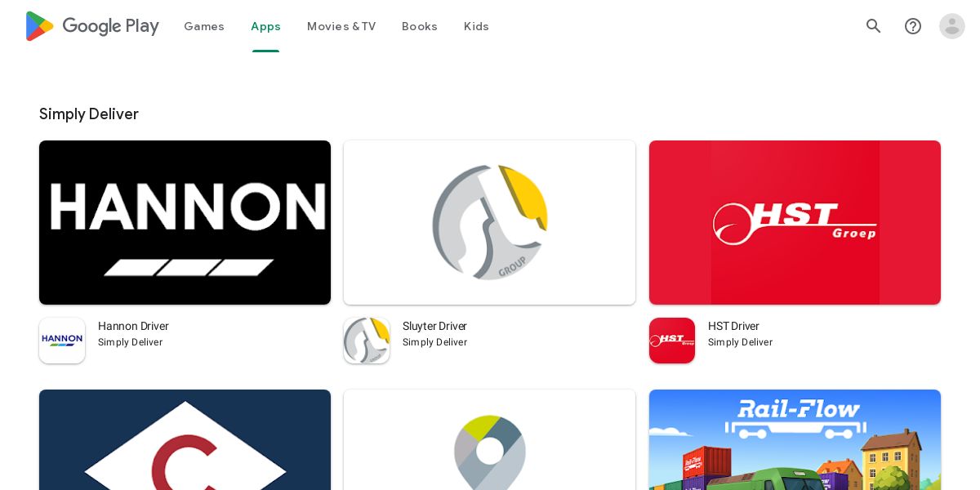This screenshot has height=490, width=980.
Task: Open the navy banner with red C logo
Action: (x=185, y=439)
